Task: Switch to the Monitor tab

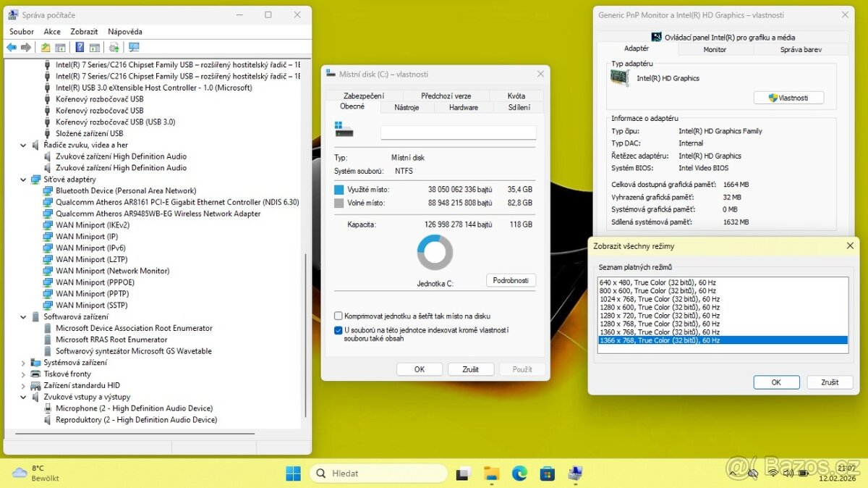Action: coord(714,49)
